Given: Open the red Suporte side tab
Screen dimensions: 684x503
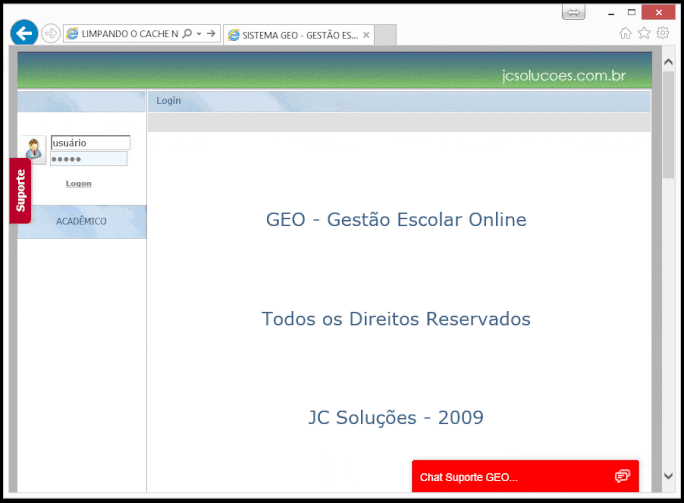Looking at the screenshot, I should tap(21, 191).
